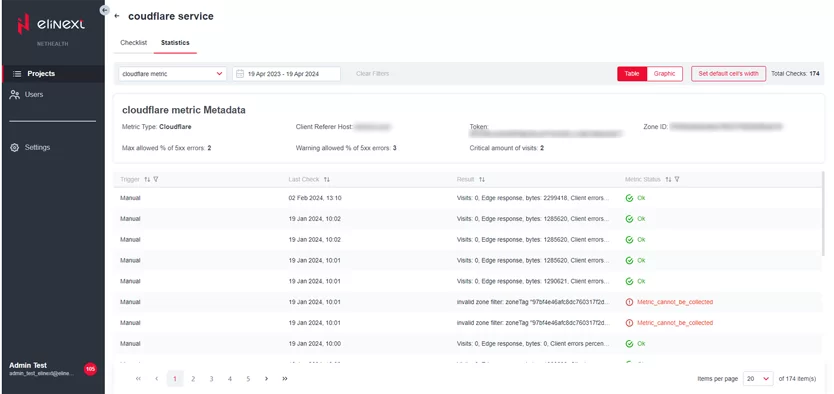This screenshot has width=834, height=394.
Task: Click Clear Filters
Action: 372,74
